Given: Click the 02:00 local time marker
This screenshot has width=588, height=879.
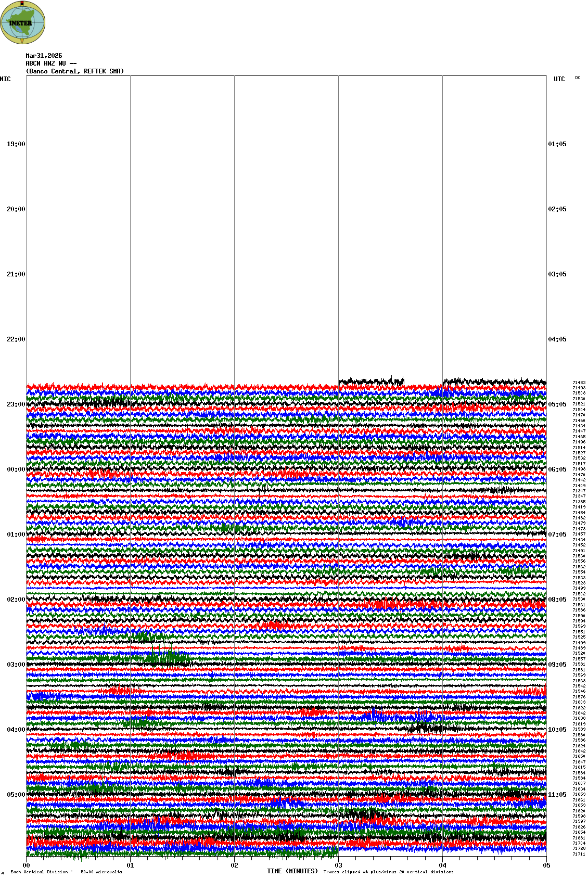Looking at the screenshot, I should coord(16,600).
